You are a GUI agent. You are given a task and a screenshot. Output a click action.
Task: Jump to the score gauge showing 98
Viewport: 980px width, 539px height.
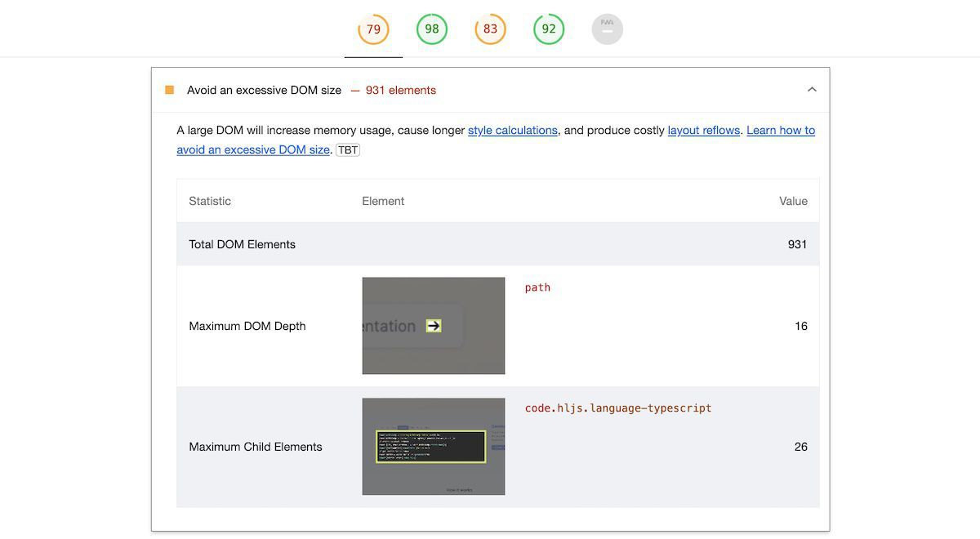click(x=432, y=29)
